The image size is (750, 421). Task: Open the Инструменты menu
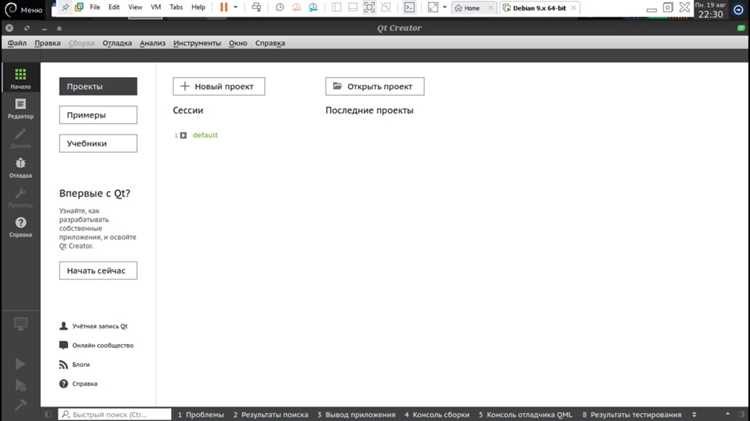click(197, 43)
